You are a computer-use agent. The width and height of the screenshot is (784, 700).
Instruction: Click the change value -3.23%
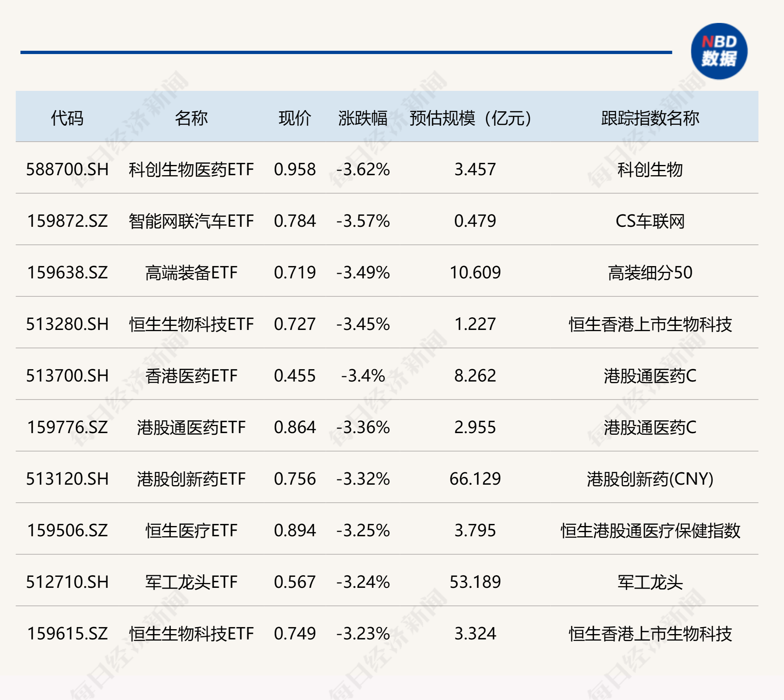[363, 634]
